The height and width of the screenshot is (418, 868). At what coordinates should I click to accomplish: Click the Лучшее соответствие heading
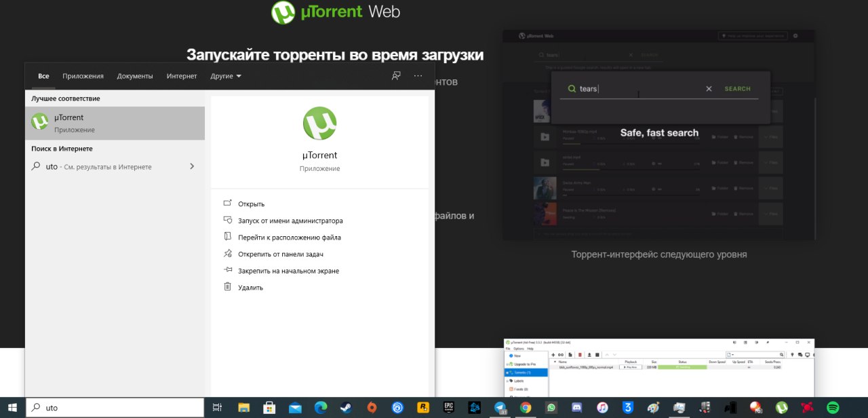65,98
